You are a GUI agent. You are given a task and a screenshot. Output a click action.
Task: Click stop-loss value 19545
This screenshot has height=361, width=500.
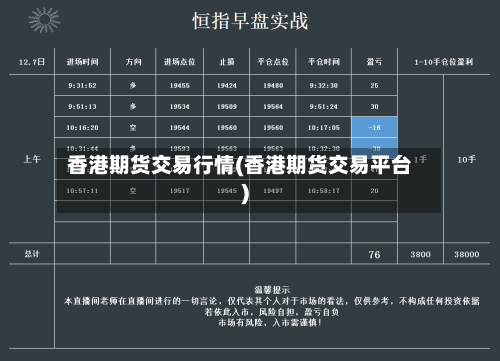click(x=227, y=191)
